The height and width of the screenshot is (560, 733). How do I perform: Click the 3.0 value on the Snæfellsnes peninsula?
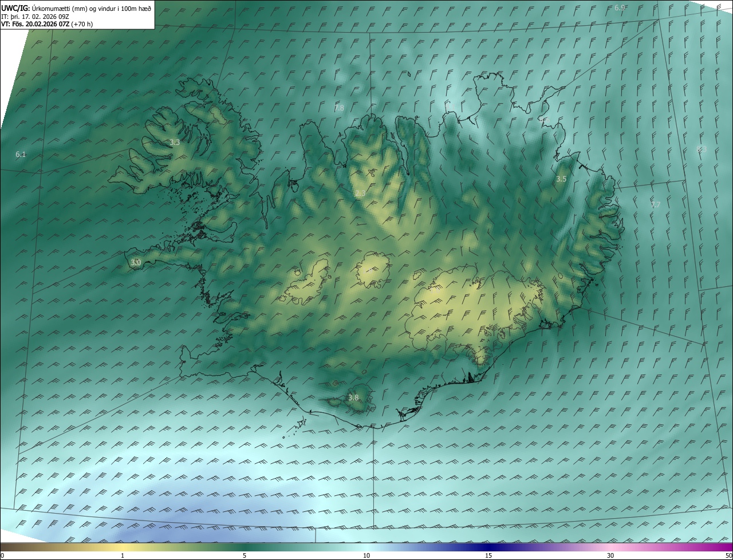[135, 262]
